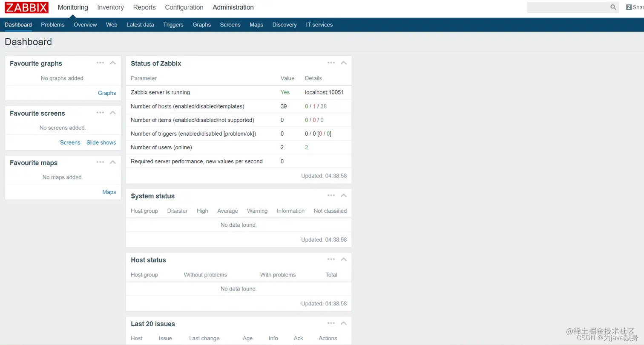Viewport: 644px width, 345px height.
Task: Open the Monitoring menu
Action: [73, 7]
